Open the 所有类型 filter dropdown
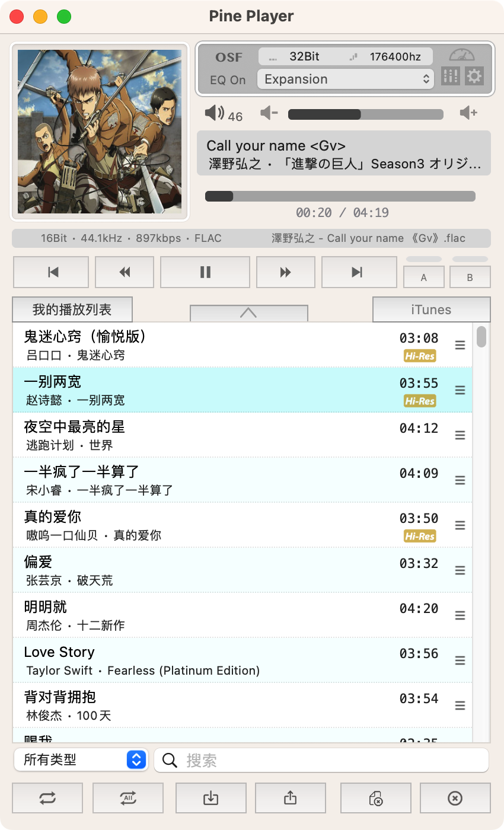Screen dimensions: 504x830 [x=81, y=759]
